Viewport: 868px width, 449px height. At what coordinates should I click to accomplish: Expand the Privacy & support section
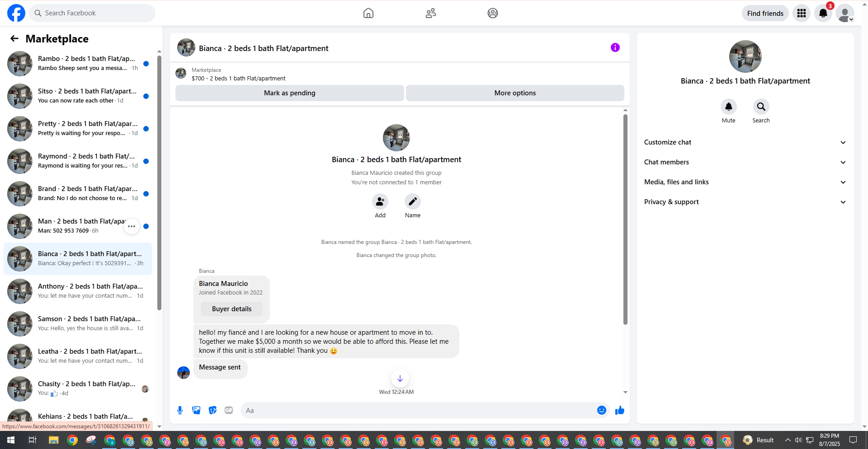pyautogui.click(x=745, y=202)
